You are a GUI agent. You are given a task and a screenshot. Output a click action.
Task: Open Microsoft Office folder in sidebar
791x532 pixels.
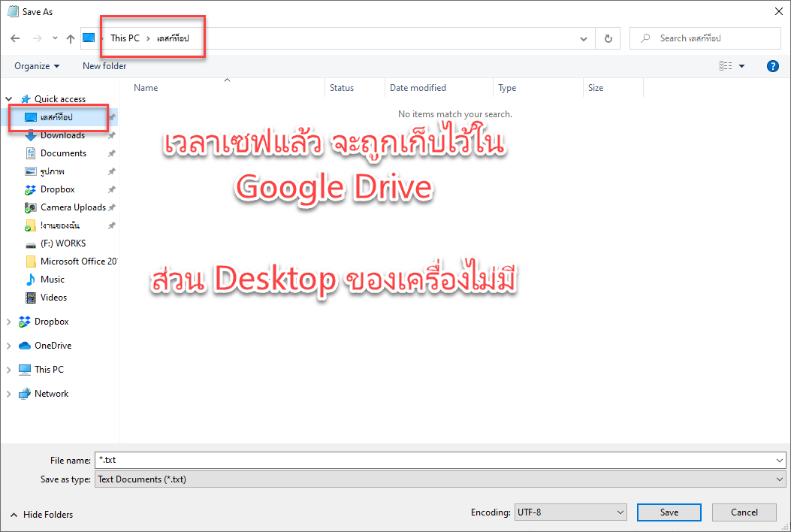click(79, 261)
